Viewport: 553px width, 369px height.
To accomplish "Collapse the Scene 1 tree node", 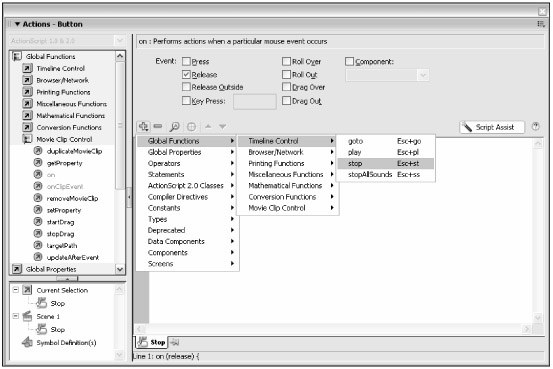I will pyautogui.click(x=16, y=316).
